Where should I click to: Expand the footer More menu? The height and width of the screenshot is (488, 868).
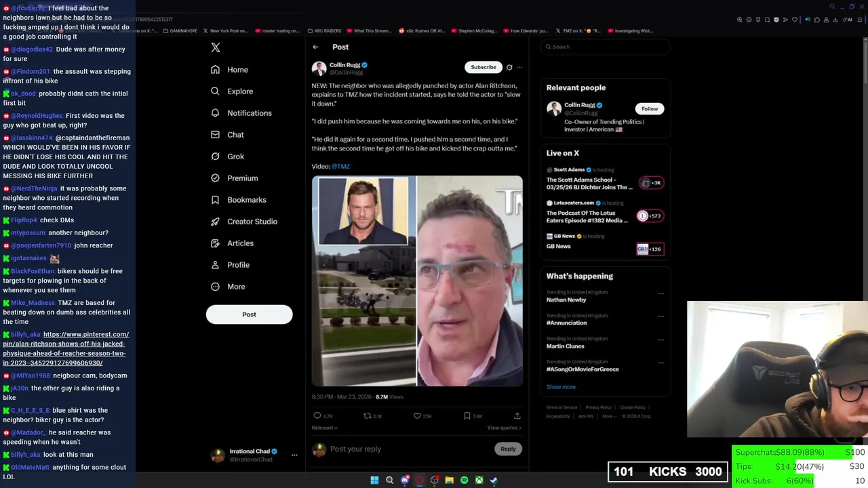pos(609,416)
